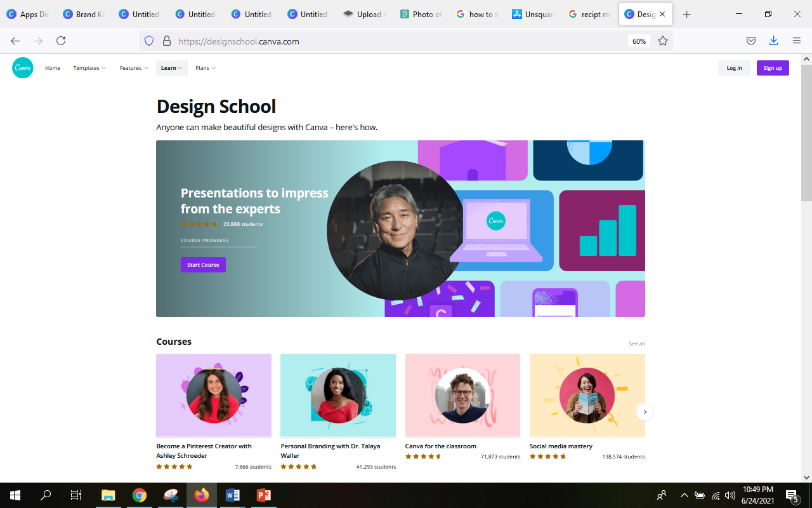
Task: Open the Firefox hamburger menu
Action: click(x=797, y=41)
